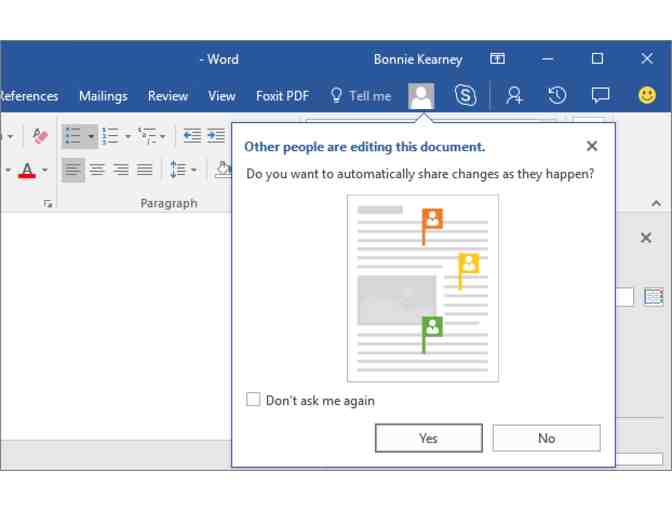Viewport: 672px width, 510px height.
Task: Switch to the Review tab
Action: pos(167,96)
